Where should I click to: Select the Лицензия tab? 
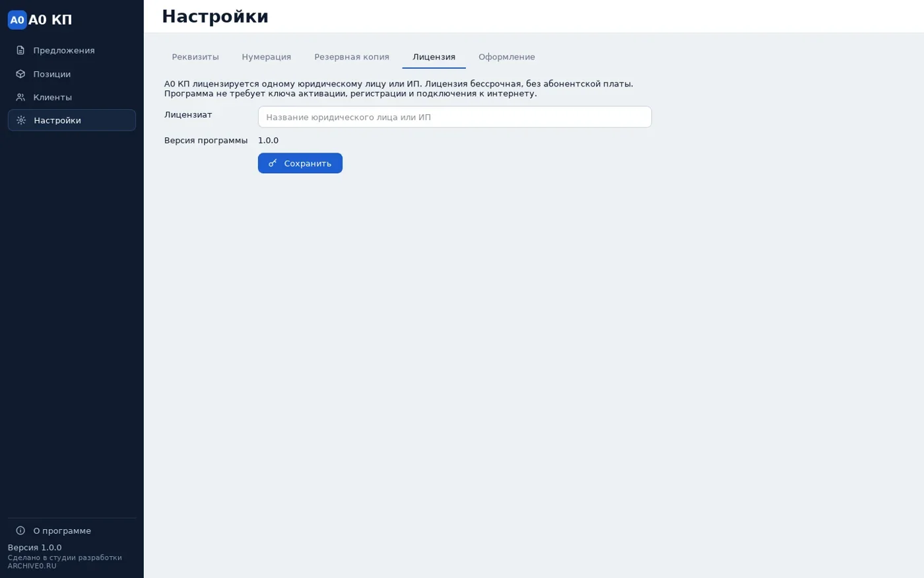point(434,57)
